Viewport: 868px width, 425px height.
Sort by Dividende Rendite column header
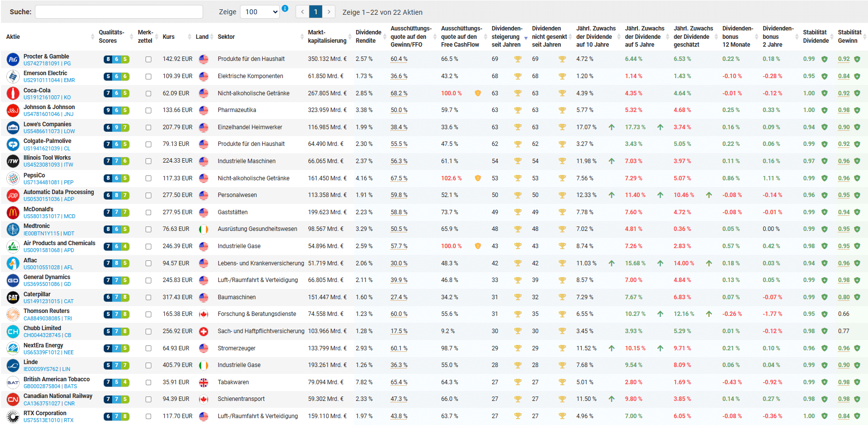point(368,37)
